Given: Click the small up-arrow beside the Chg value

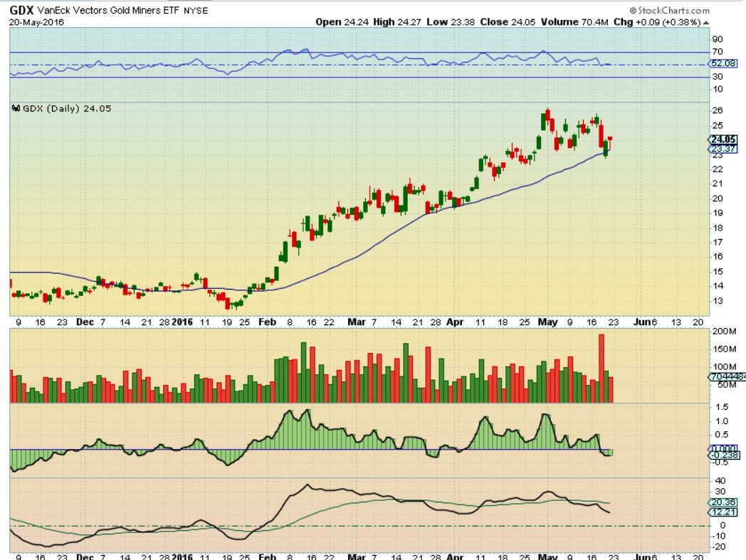Looking at the screenshot, I should tap(706, 22).
